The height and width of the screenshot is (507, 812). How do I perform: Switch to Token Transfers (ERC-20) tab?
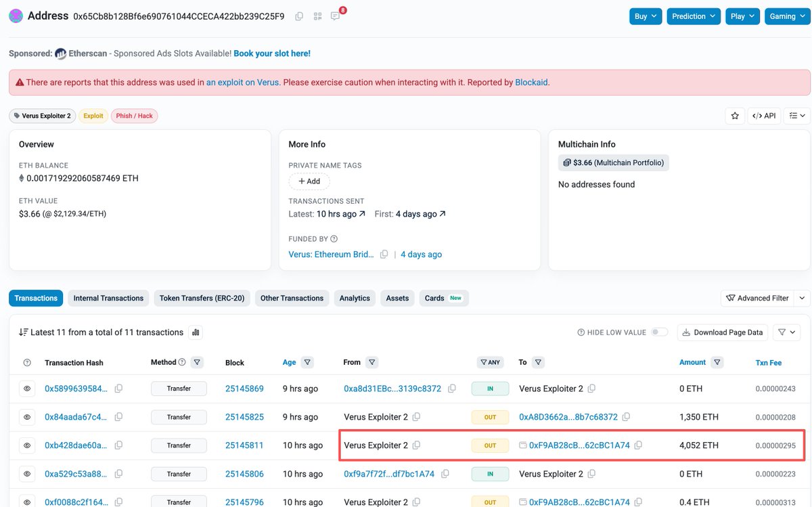pos(202,298)
